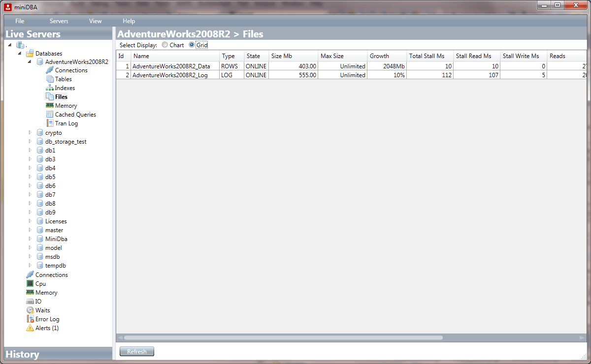Click the server-level Memory icon
This screenshot has width=591, height=364.
click(x=30, y=293)
